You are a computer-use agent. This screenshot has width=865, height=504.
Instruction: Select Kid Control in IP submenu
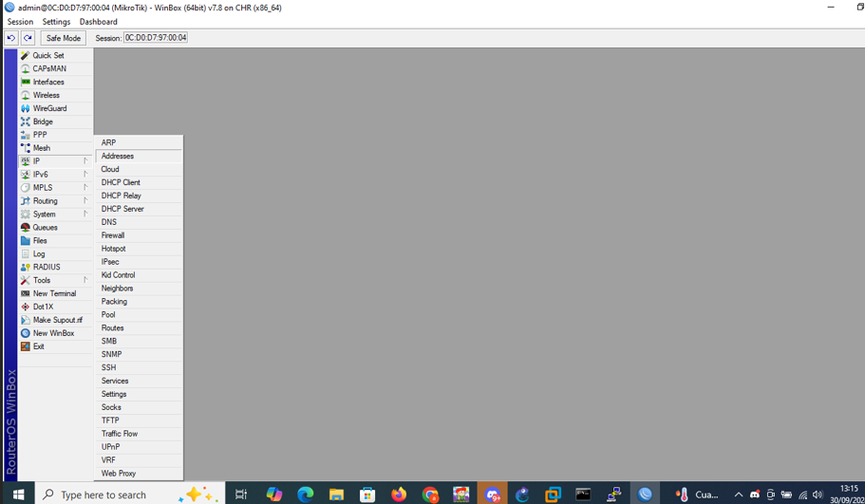tap(139, 274)
